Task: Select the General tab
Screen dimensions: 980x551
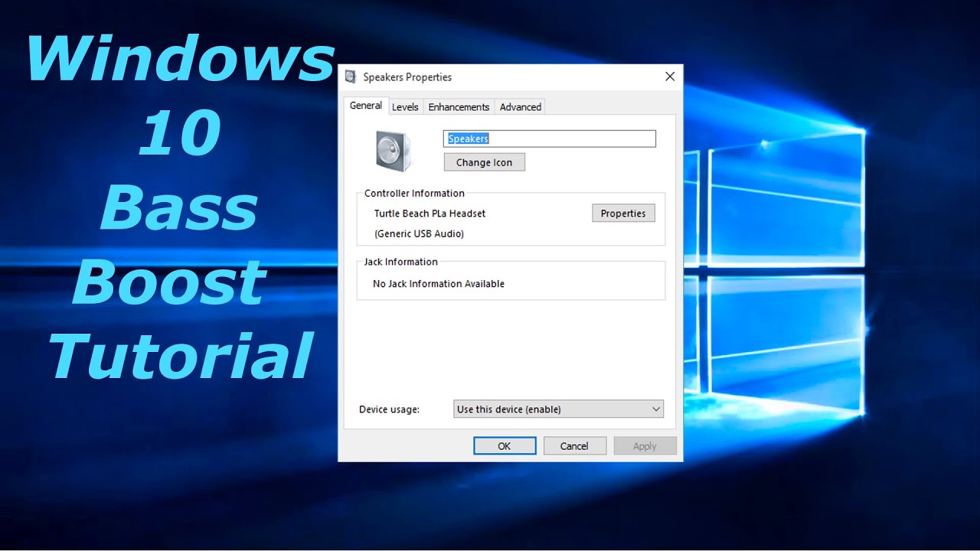Action: [x=366, y=106]
